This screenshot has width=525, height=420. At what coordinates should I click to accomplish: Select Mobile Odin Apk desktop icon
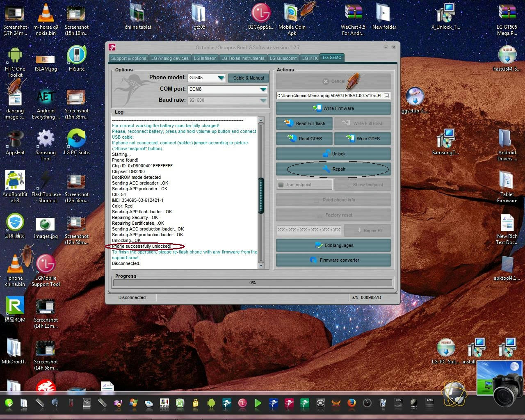click(292, 20)
